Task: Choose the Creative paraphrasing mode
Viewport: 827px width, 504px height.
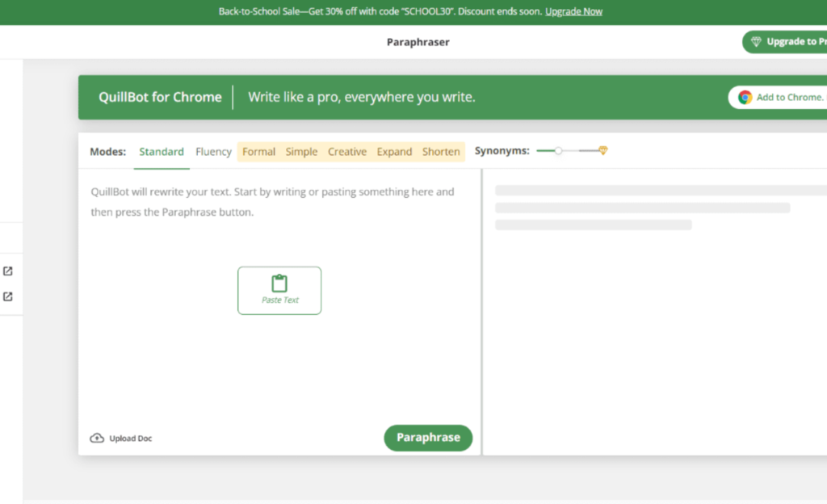Action: coord(347,151)
